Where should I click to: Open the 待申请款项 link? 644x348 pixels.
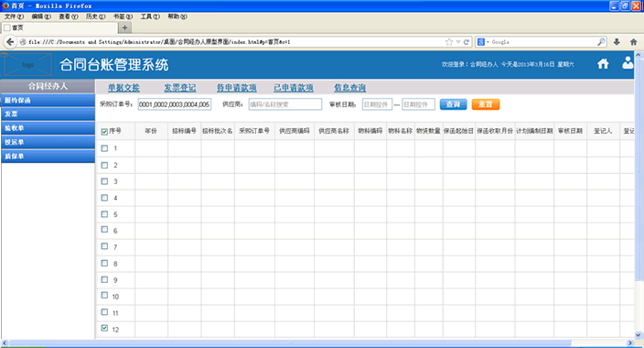pos(237,88)
